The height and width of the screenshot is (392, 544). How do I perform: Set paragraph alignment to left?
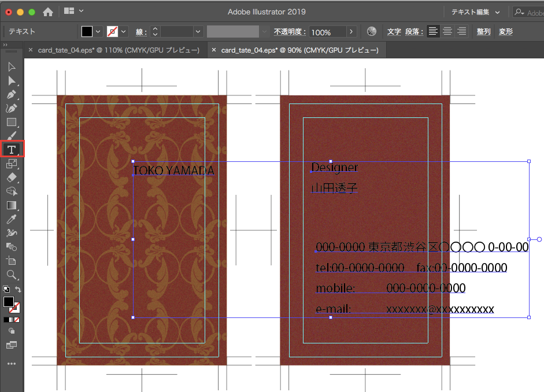coord(433,32)
